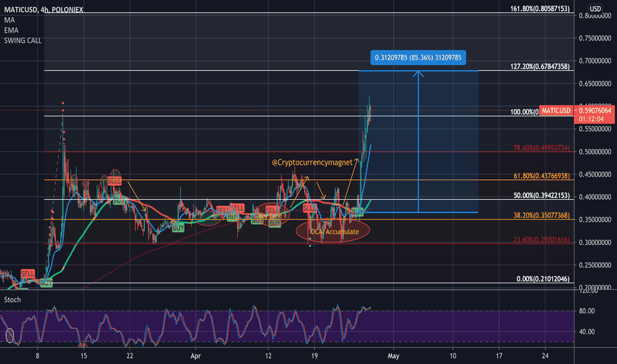This screenshot has width=617, height=364.
Task: Click the 161.80%(0.80587153) Fibonacci label
Action: (540, 8)
